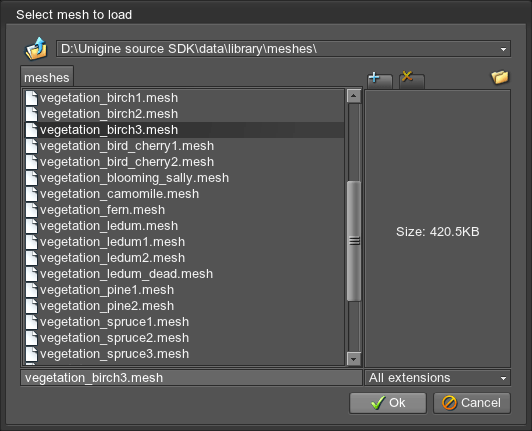The width and height of the screenshot is (532, 431).
Task: Click file icon beside vegetation_birch1.mesh
Action: tap(31, 98)
